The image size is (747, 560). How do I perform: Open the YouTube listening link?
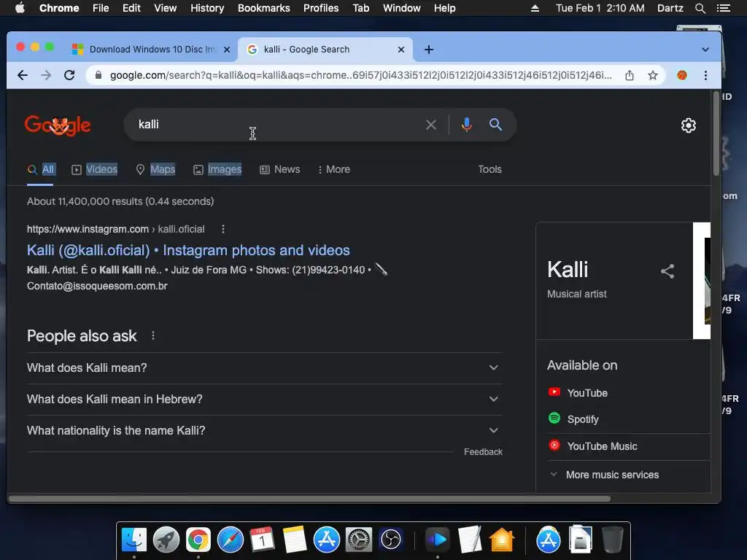(578, 393)
